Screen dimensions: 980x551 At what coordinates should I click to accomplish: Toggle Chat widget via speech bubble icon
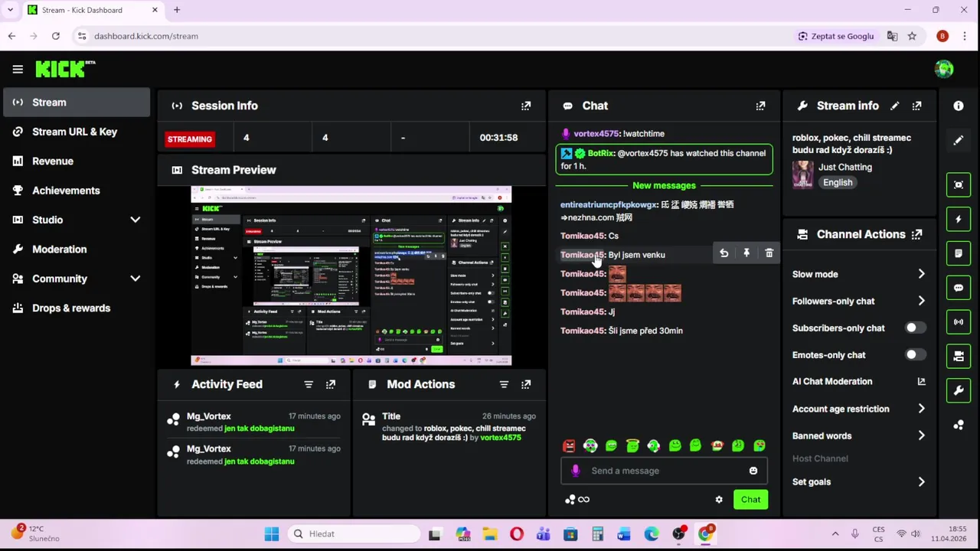pos(959,288)
